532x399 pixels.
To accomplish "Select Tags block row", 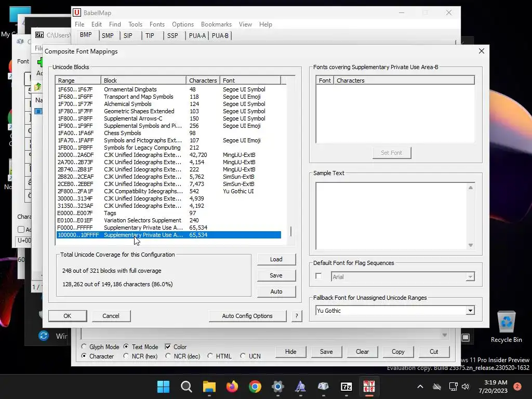I will click(169, 213).
